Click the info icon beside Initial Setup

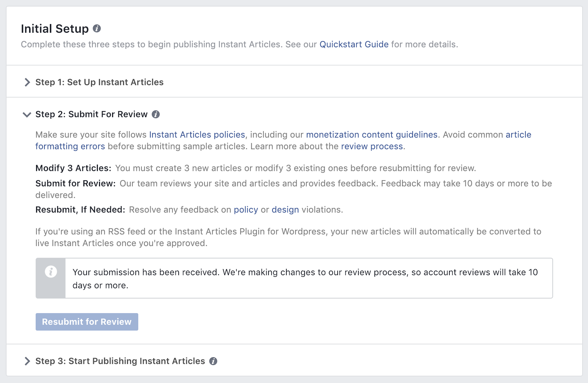[x=97, y=28]
